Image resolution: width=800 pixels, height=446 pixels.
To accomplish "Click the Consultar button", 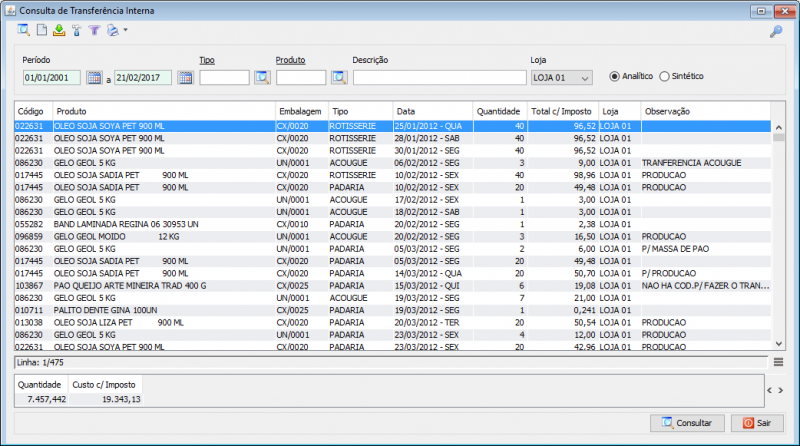I will tap(687, 423).
